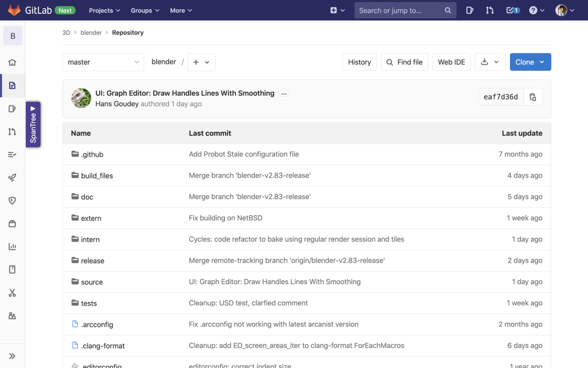Click the project B avatar in sidebar
Viewport: 588px width, 368px height.
pyautogui.click(x=13, y=36)
